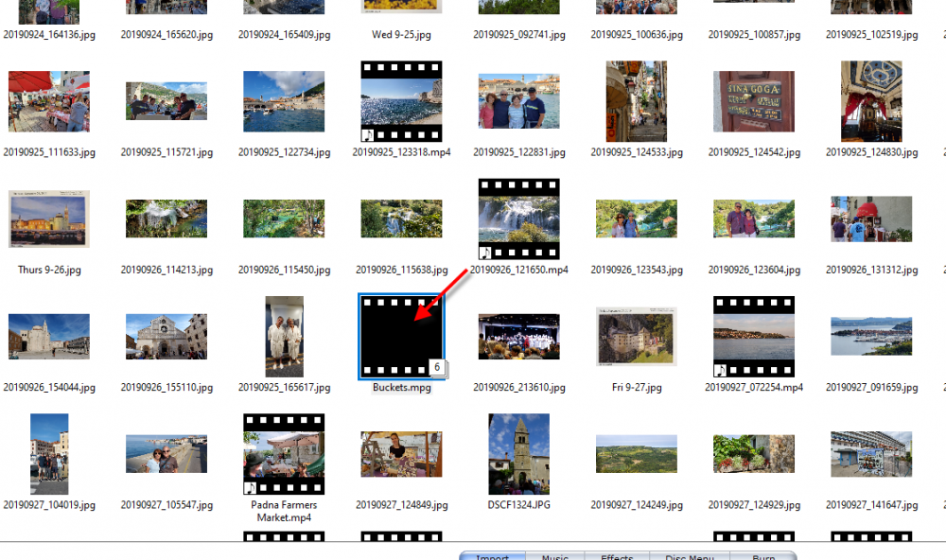Select the DSCF1324.JPG church tower photo
The height and width of the screenshot is (560, 946).
pos(518,453)
